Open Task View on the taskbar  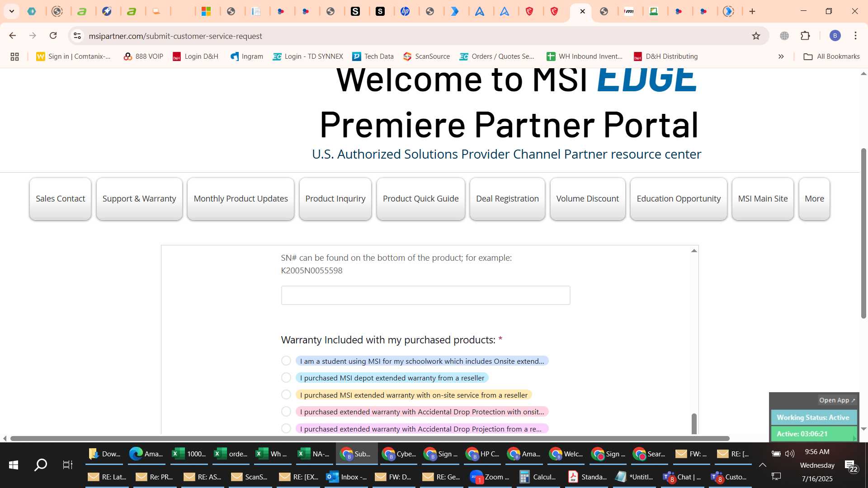coord(68,465)
